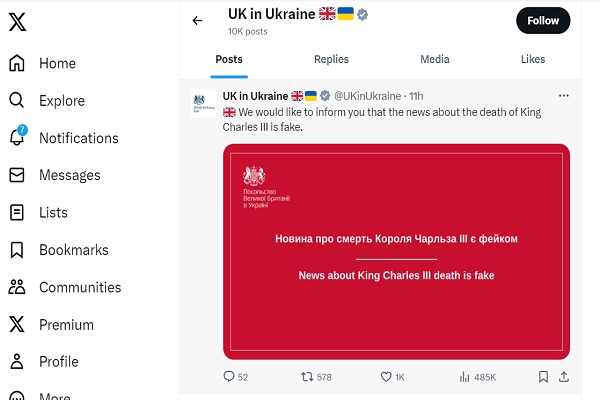
Task: Reply to the post via the comment icon
Action: coord(228,377)
